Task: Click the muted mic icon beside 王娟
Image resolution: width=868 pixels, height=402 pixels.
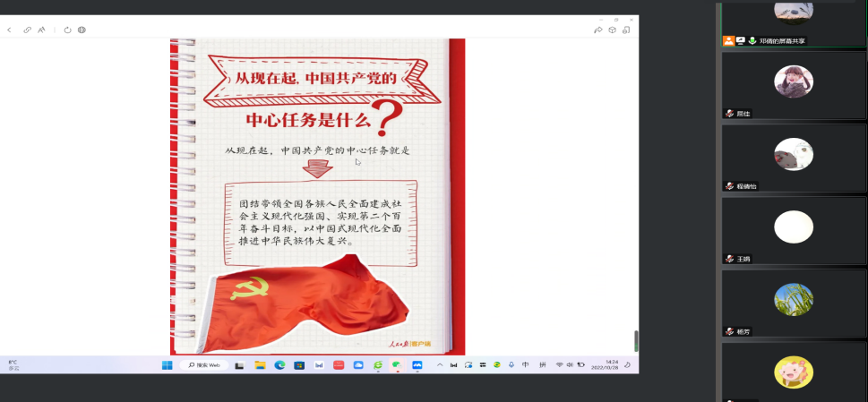Action: [730, 259]
